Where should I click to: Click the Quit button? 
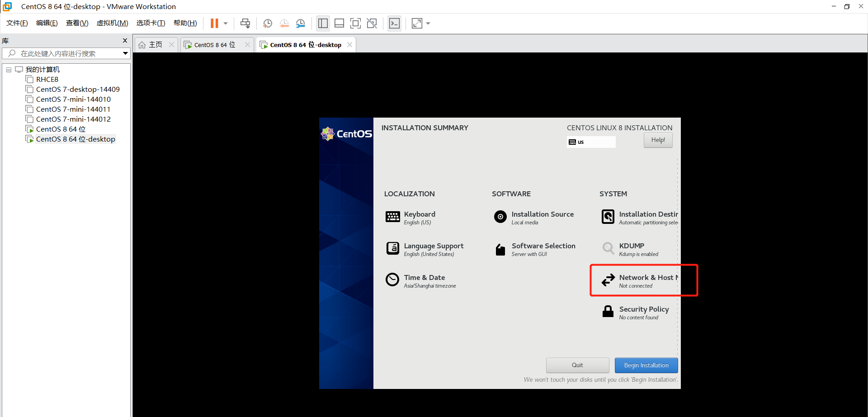pos(577,365)
